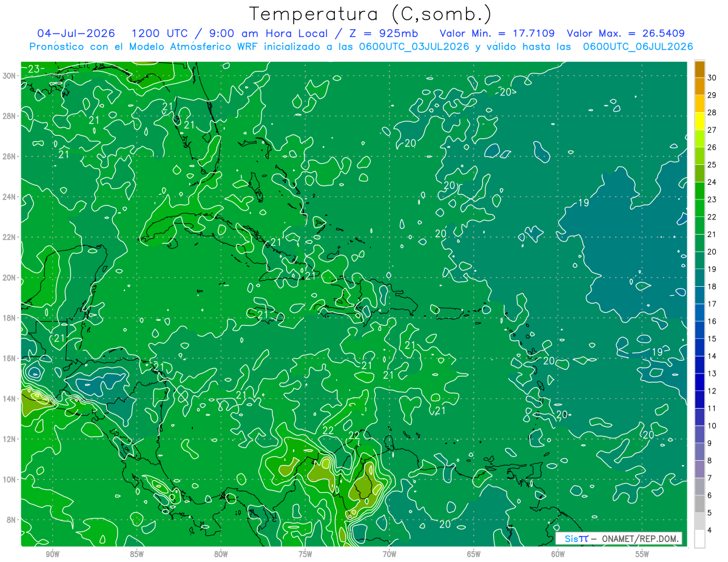Click the "28N" latitude axis label
This screenshot has width=728, height=562.
10,116
